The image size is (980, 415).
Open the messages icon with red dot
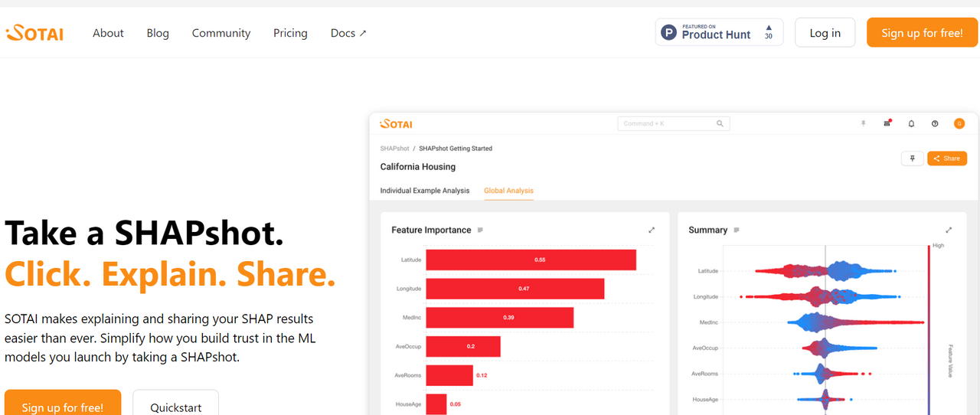point(887,123)
